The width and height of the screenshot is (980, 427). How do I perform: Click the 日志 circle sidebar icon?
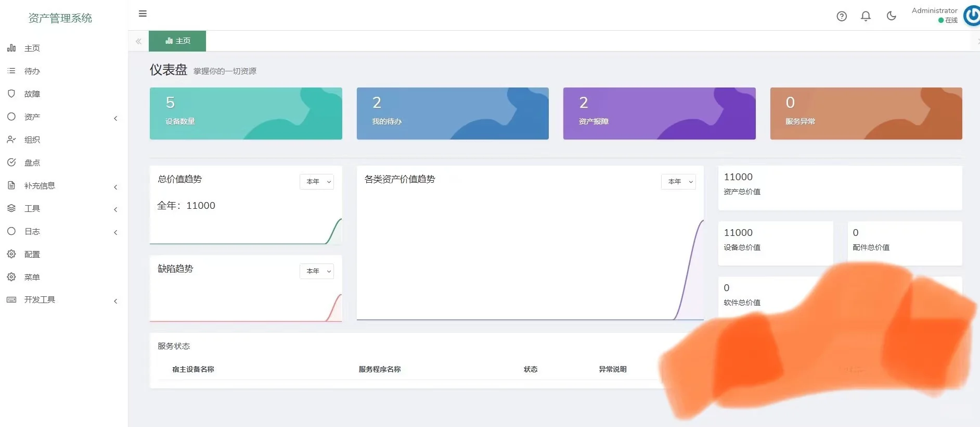pyautogui.click(x=11, y=231)
